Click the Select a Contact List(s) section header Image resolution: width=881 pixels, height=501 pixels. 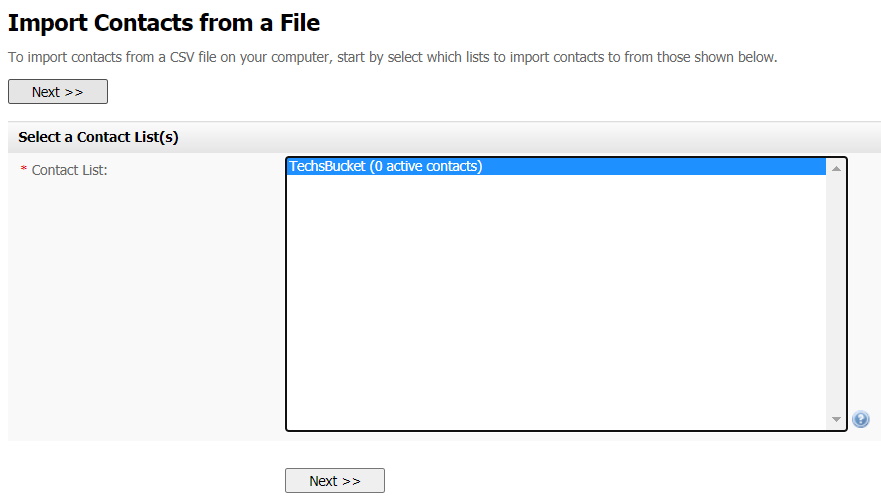pos(98,137)
